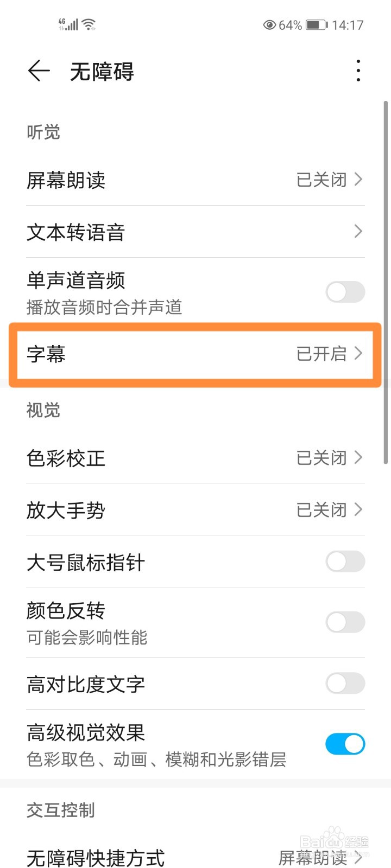Expand 屏幕朗读 chevron arrow
This screenshot has height=868, width=391.
[x=358, y=179]
